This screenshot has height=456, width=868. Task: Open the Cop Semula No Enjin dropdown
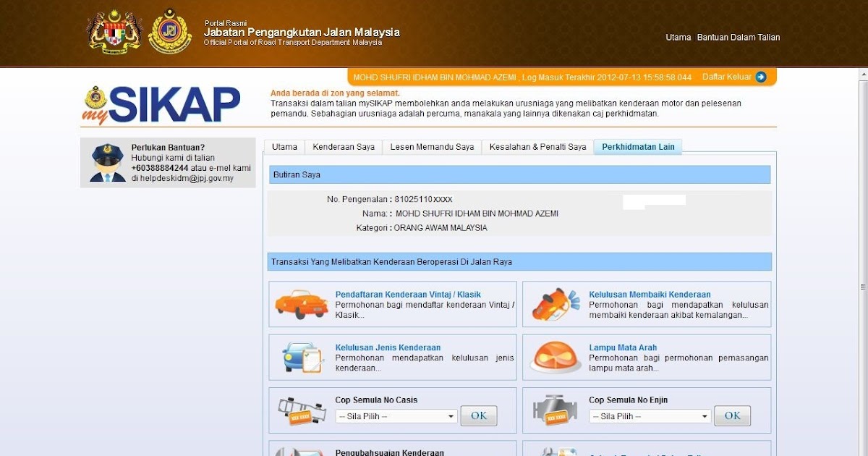pos(650,416)
